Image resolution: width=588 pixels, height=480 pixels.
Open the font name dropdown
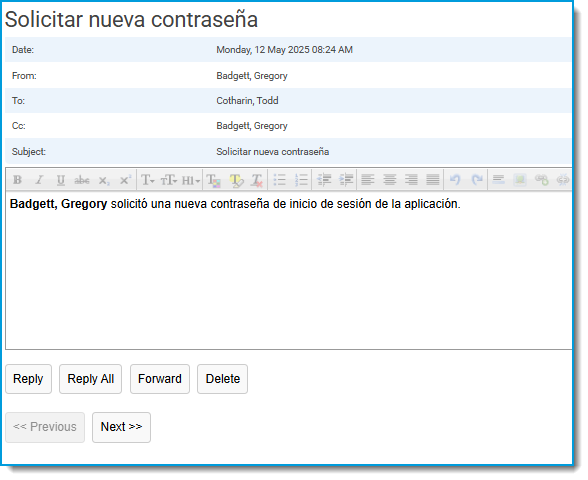click(147, 180)
